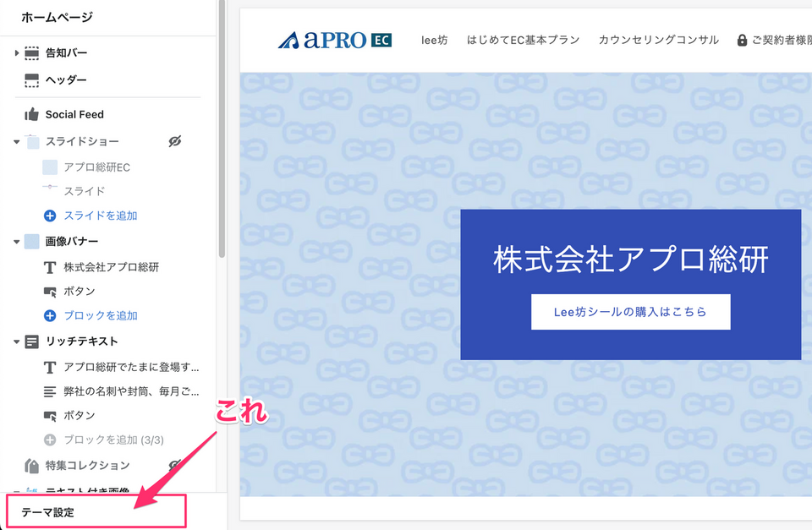The width and height of the screenshot is (812, 530).
Task: Click Lee坊シールの購入はこちら button
Action: 631,312
